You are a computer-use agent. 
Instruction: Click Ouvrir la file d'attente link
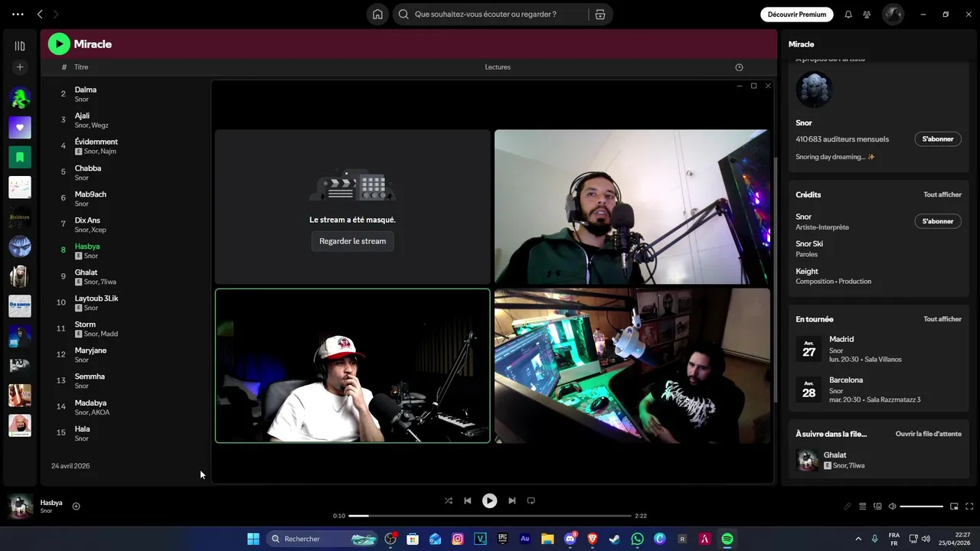pyautogui.click(x=929, y=434)
